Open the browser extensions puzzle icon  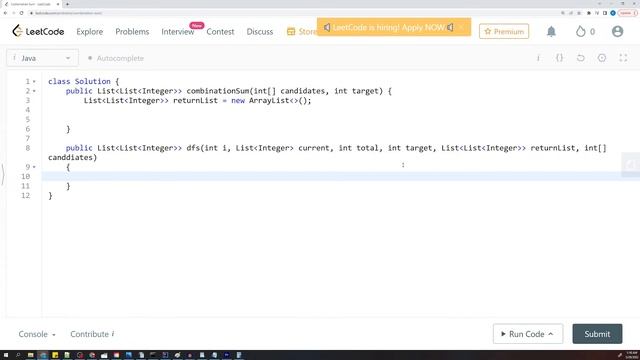[x=589, y=13]
